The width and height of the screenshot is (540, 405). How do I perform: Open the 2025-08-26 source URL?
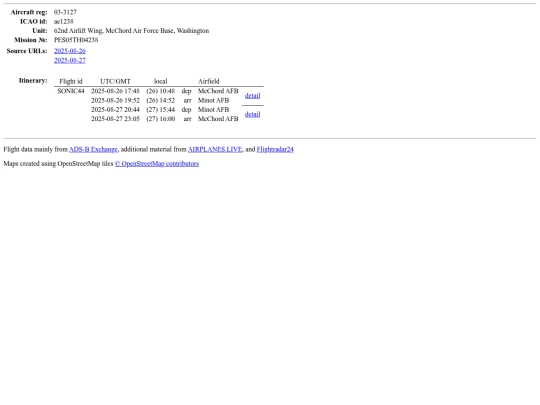70,51
